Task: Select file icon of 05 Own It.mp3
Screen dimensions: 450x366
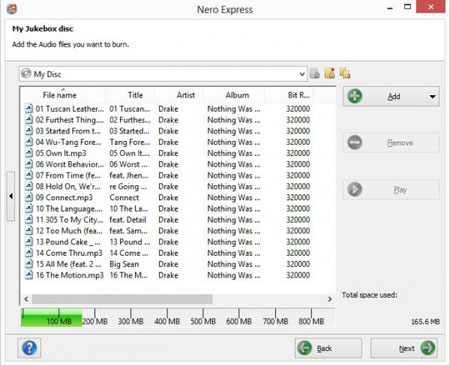Action: pos(29,153)
